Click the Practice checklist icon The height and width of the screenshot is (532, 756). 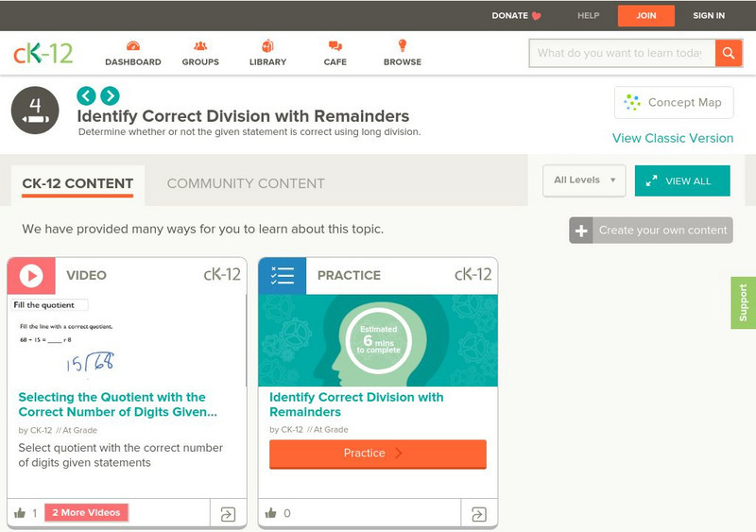[x=282, y=276]
